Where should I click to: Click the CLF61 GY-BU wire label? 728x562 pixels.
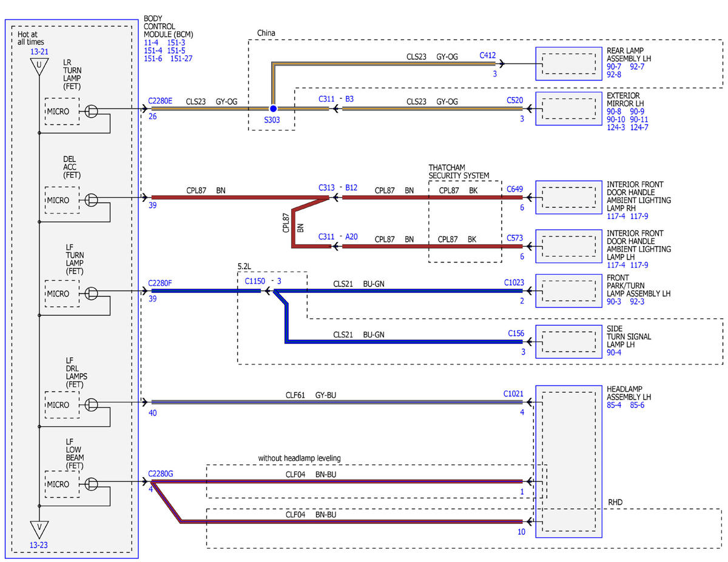click(311, 395)
